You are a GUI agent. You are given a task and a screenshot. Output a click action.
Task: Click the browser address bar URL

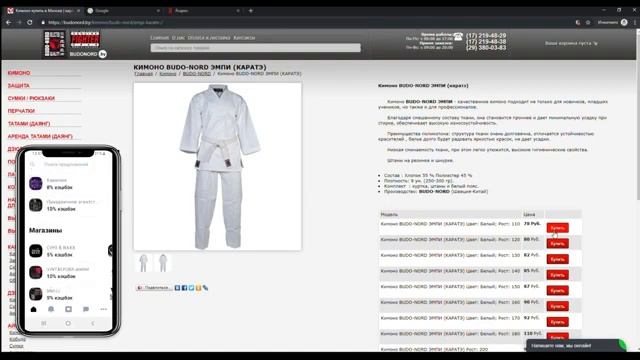click(105, 22)
